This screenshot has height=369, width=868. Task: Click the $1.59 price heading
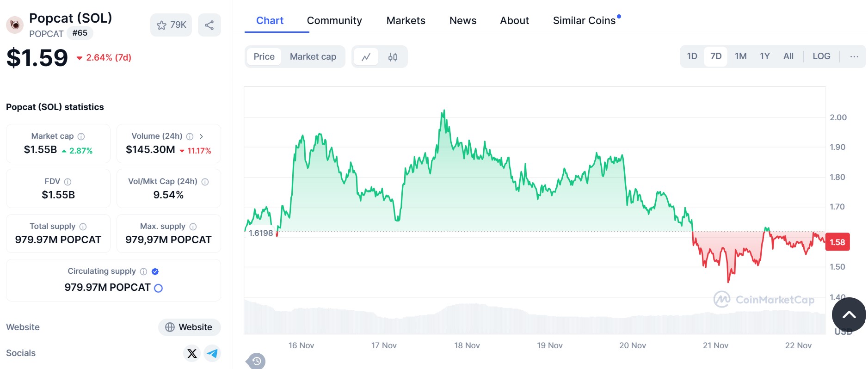(x=37, y=58)
